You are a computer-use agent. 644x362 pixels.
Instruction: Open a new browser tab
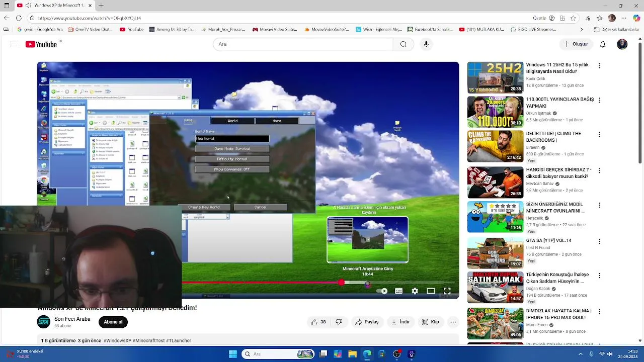[101, 6]
